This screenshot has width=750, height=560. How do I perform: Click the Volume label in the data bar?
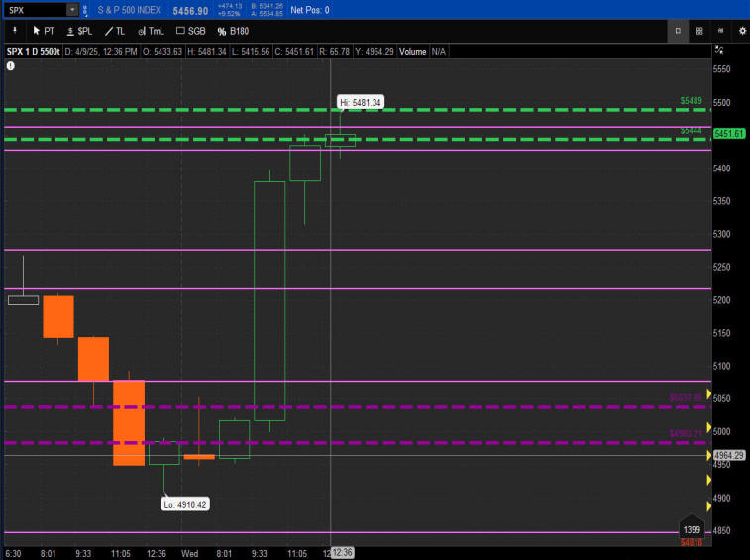[412, 50]
